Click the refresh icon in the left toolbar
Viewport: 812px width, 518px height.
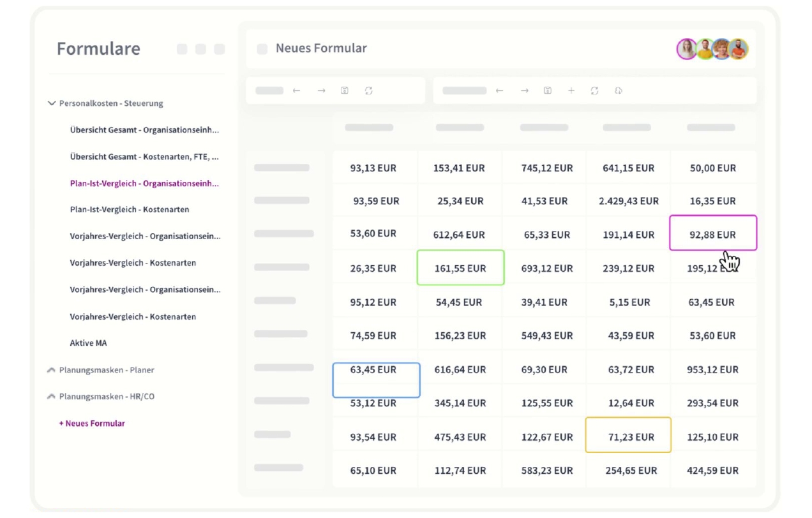pyautogui.click(x=368, y=91)
